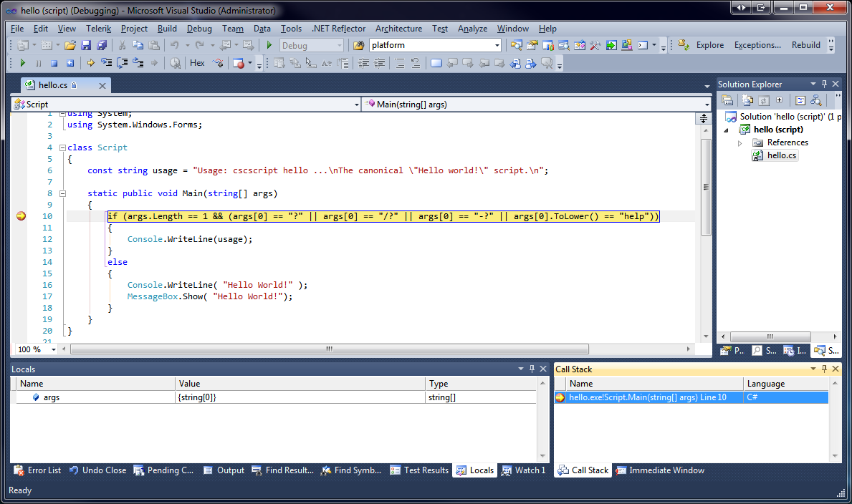Toggle auto-hide pin on Solution Explorer
The width and height of the screenshot is (852, 504).
[x=824, y=84]
